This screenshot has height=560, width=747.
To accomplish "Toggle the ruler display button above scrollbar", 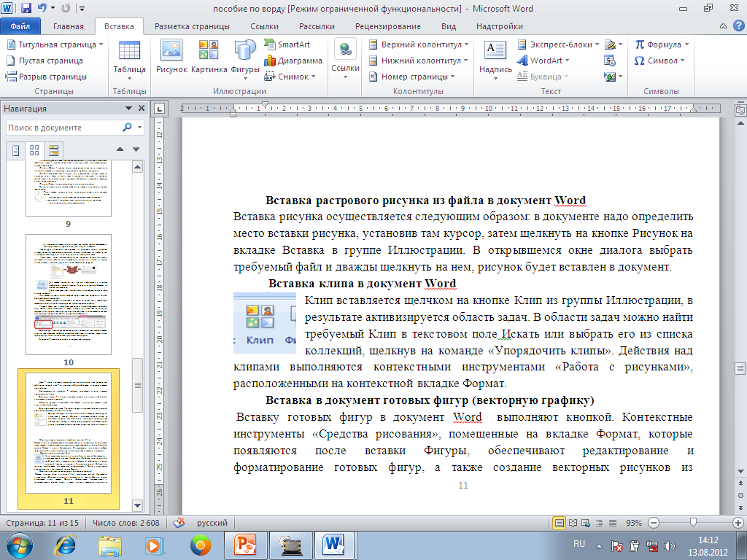I will pos(740,110).
